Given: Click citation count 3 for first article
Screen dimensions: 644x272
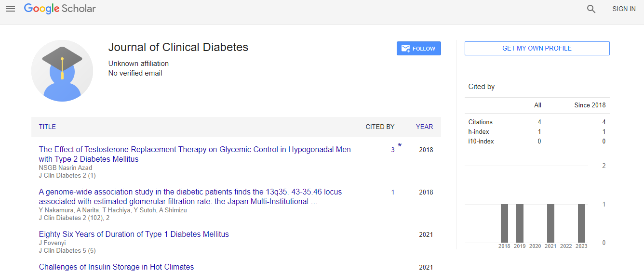Looking at the screenshot, I should click(x=393, y=150).
